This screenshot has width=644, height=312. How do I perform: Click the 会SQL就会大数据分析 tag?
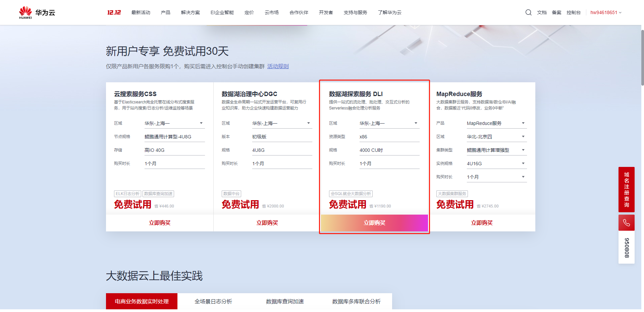point(351,194)
